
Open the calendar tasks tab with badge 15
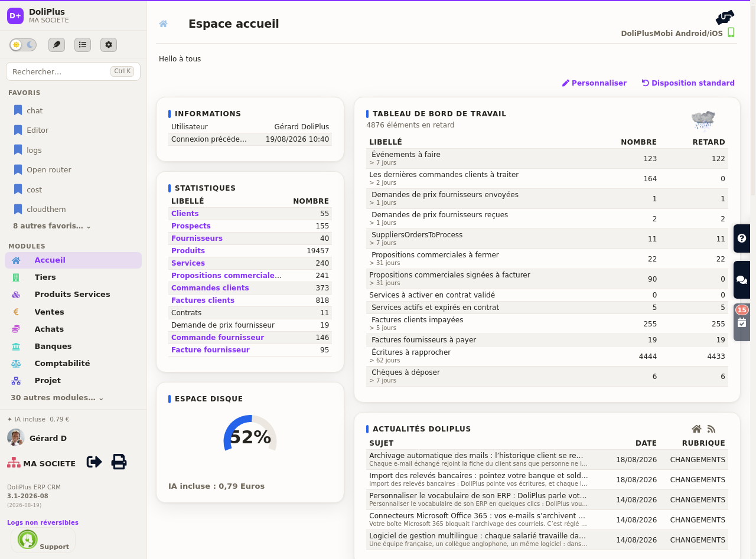742,322
